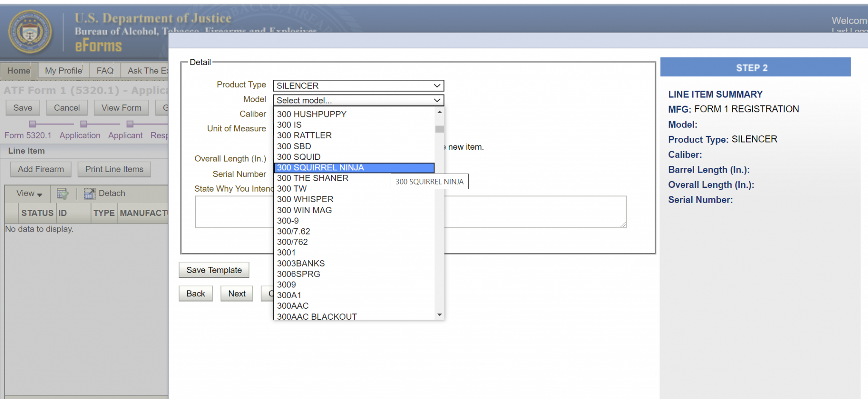The width and height of the screenshot is (868, 399).
Task: Click the scroll down arrow in model list
Action: (x=440, y=315)
